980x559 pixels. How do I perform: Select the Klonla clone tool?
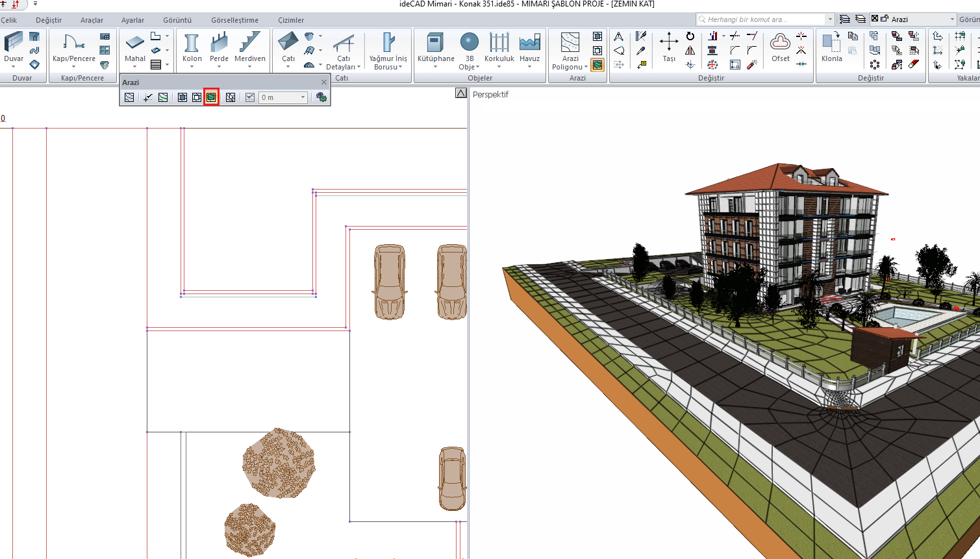(831, 48)
